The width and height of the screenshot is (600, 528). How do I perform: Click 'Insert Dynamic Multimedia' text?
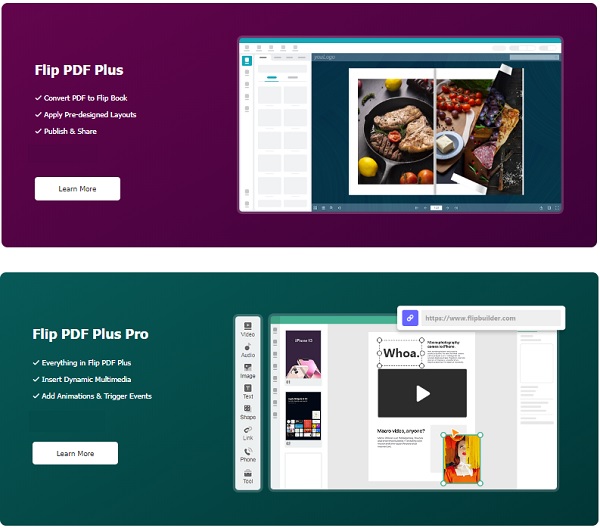(x=86, y=379)
